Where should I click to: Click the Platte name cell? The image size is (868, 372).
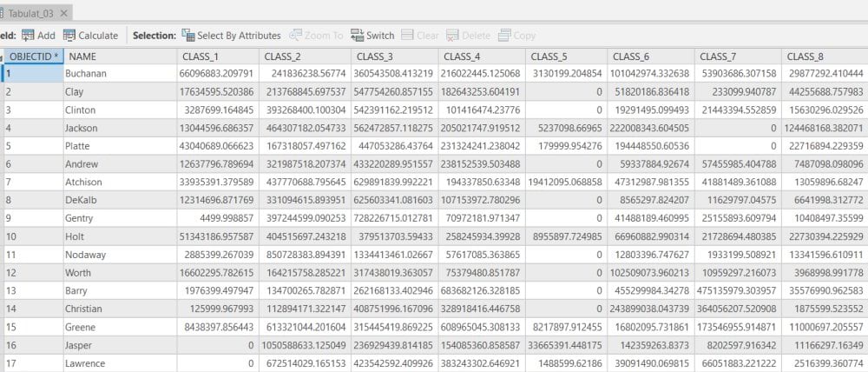(122, 146)
